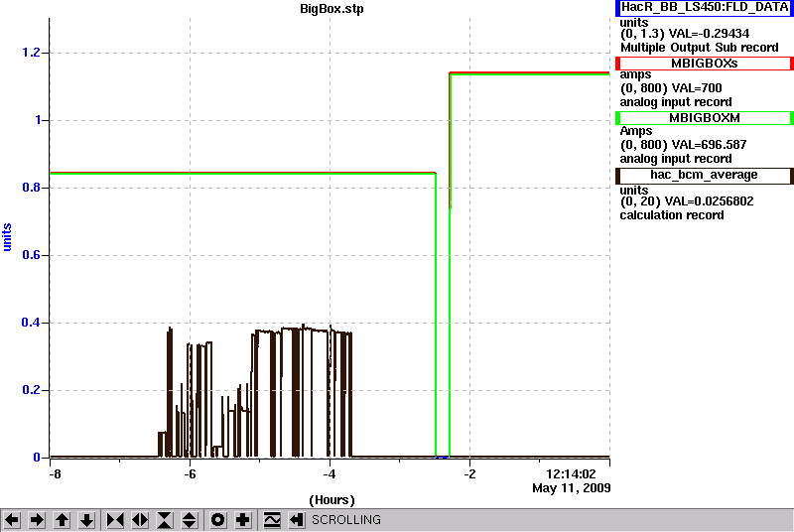Zoom out horizontally with outward-pointing triangles icon
This screenshot has height=532, width=794.
[x=140, y=520]
